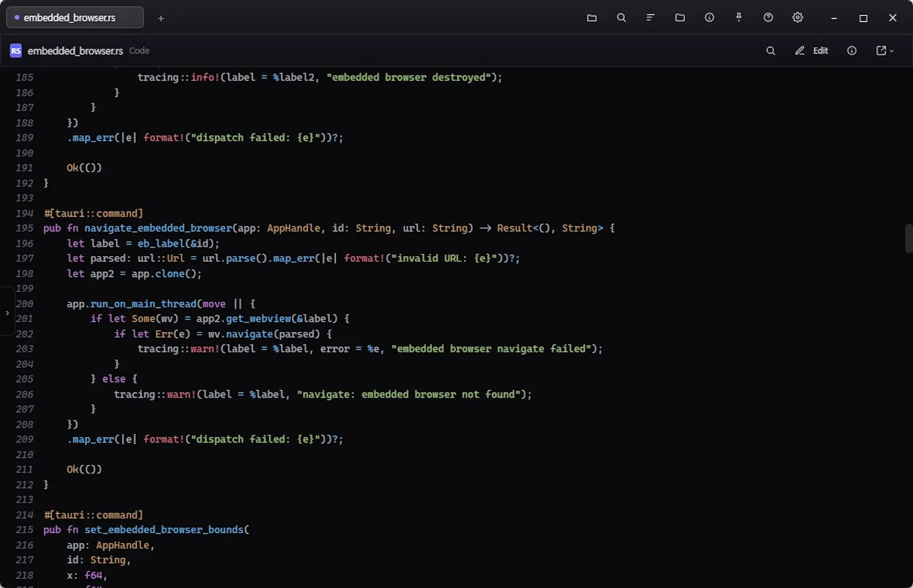Click "x: f64," on line 218
913x588 pixels.
point(87,575)
